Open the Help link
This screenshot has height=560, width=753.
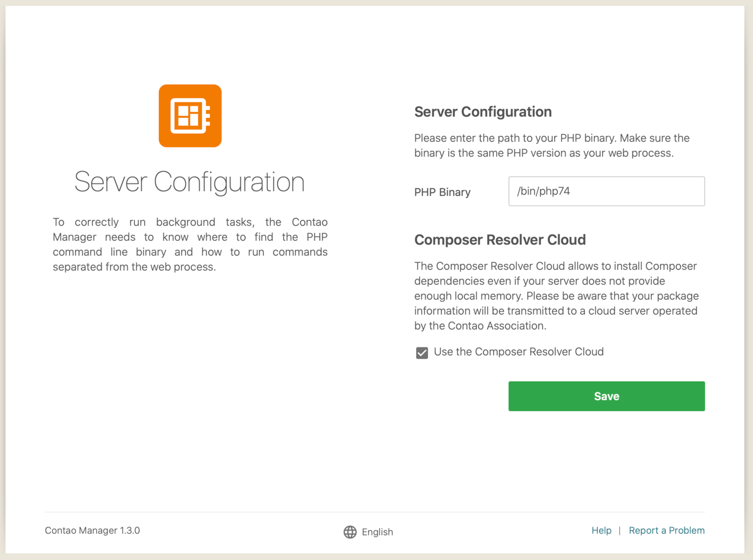[x=601, y=530]
